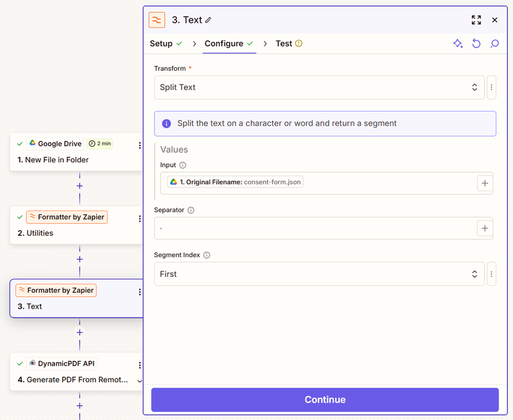Open the Transform Split Text dropdown
513x420 pixels.
coord(319,88)
